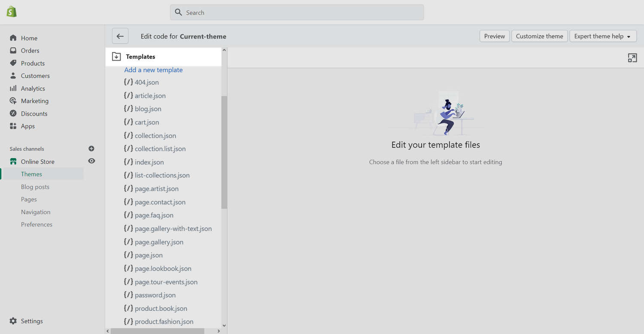Screen dimensions: 644x334
Task: Click the file icon beside page.json
Action: coord(128,255)
